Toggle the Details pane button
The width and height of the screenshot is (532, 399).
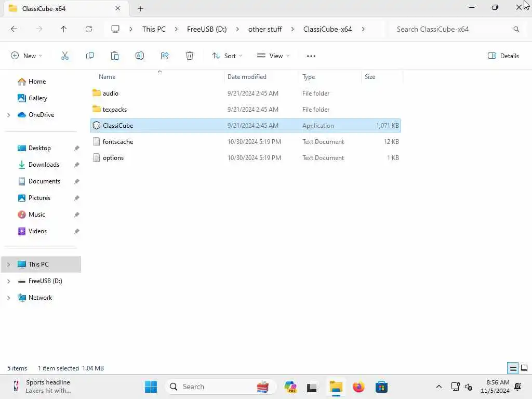pyautogui.click(x=503, y=56)
